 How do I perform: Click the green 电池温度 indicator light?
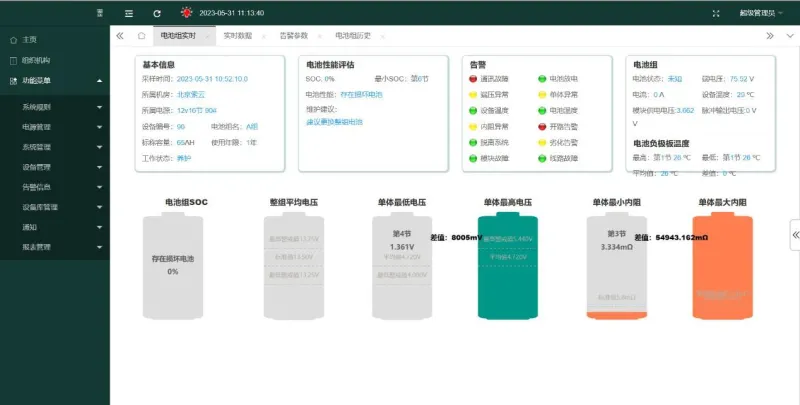[542, 111]
